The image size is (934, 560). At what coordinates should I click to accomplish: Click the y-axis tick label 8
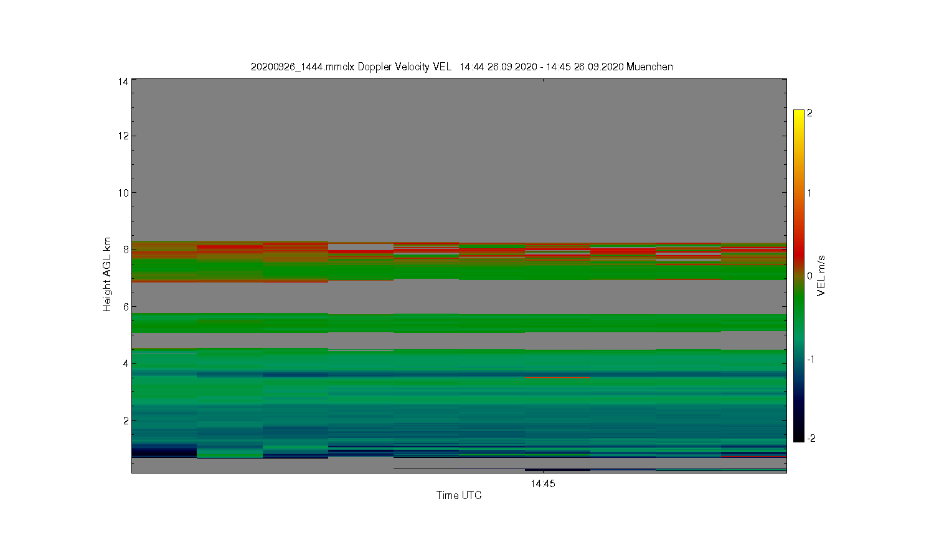126,250
